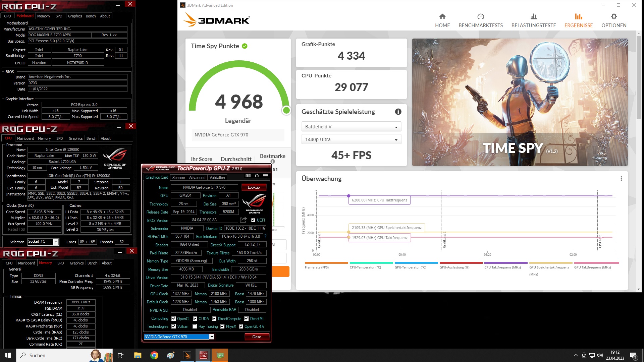Toggle the OpenGL 4.6 checkbox in GPU-Z
The width and height of the screenshot is (644, 362).
pos(241,326)
